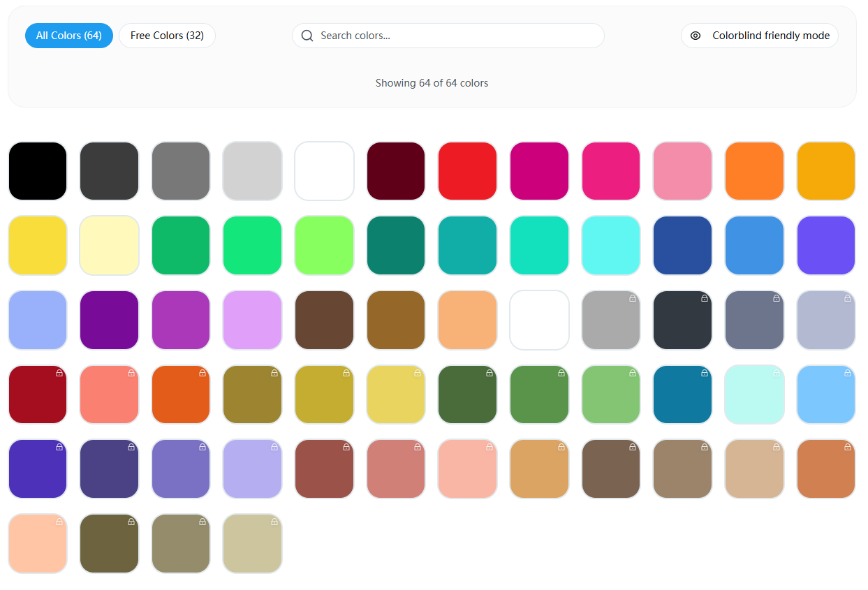
Task: Click the lock icon on the salmon swatch
Action: [131, 373]
